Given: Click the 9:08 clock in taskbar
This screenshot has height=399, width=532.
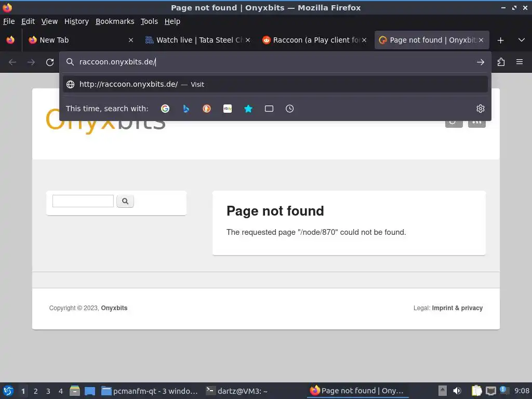Looking at the screenshot, I should tap(522, 391).
